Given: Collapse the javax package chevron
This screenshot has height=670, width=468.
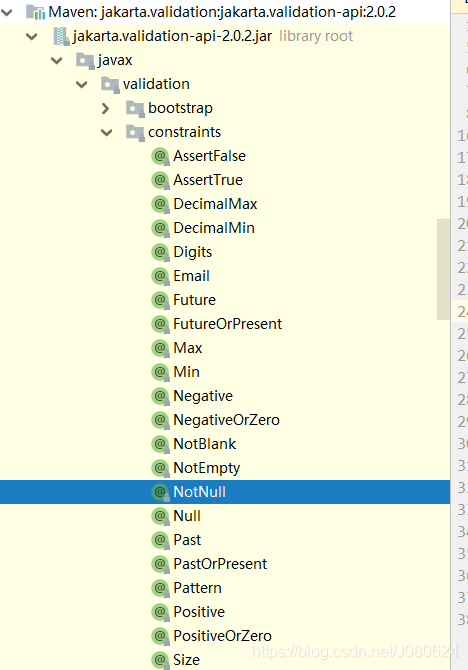Looking at the screenshot, I should click(x=56, y=61).
